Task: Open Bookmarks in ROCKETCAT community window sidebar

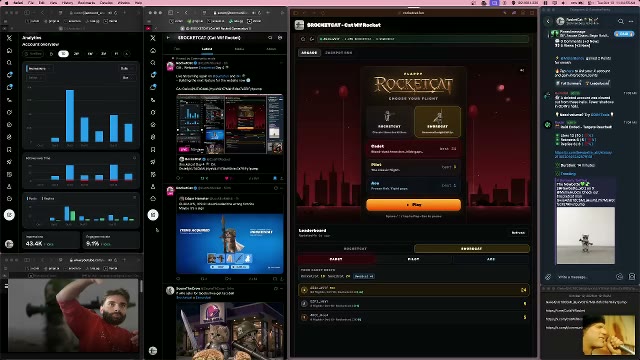Action: tap(153, 149)
